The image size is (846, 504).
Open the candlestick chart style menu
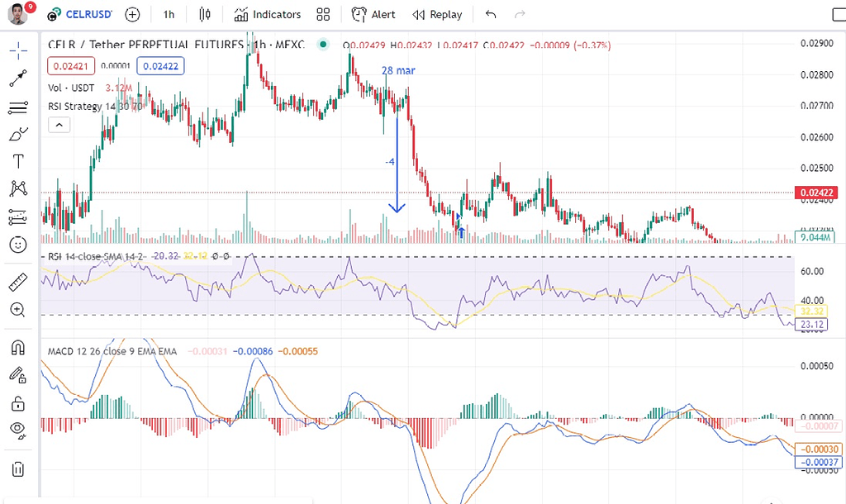click(x=205, y=15)
